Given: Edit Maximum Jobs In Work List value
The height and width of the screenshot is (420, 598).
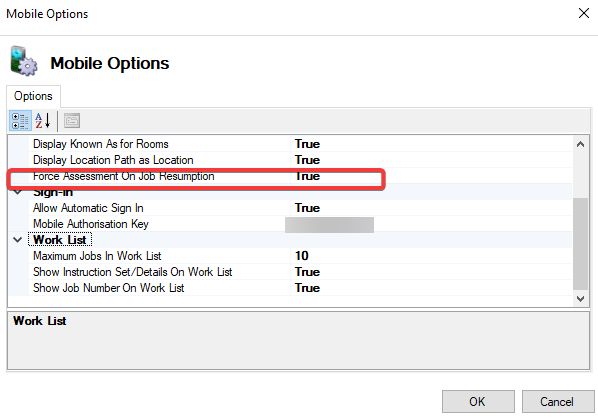Looking at the screenshot, I should pyautogui.click(x=431, y=256).
